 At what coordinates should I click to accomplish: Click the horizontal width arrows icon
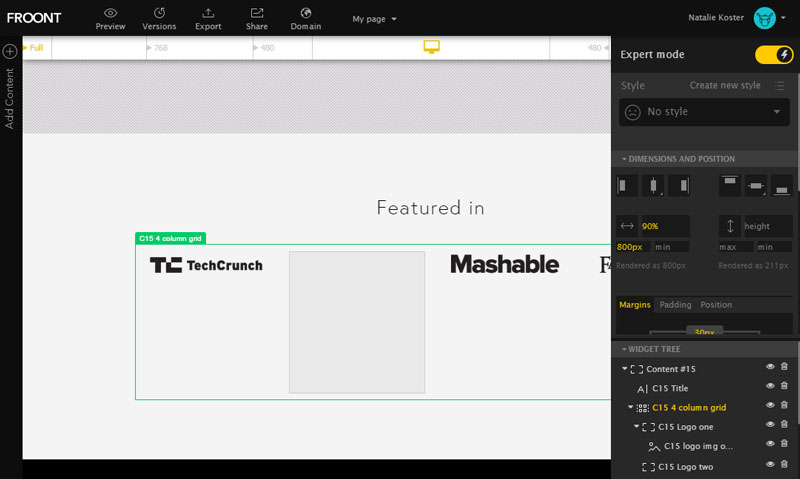[x=627, y=226]
